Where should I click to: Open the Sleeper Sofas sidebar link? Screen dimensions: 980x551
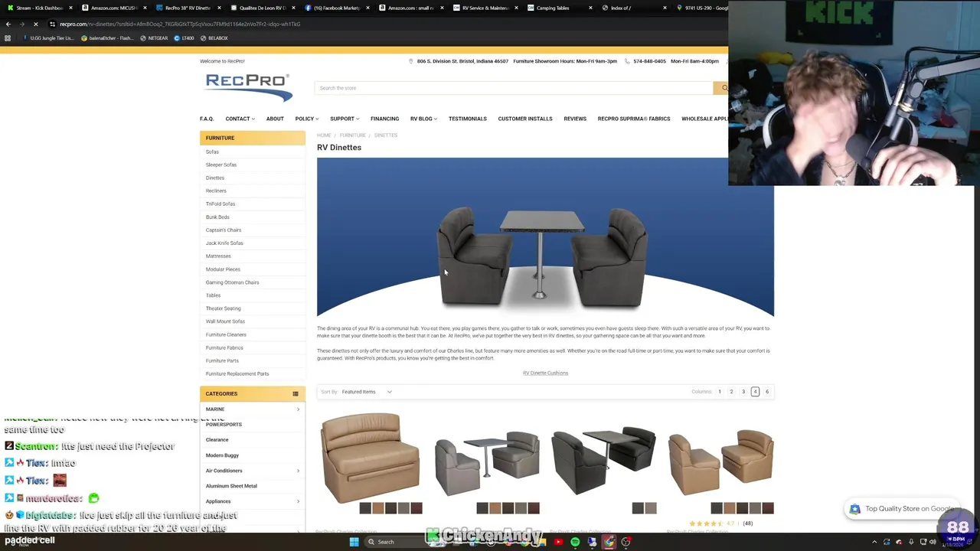tap(221, 165)
